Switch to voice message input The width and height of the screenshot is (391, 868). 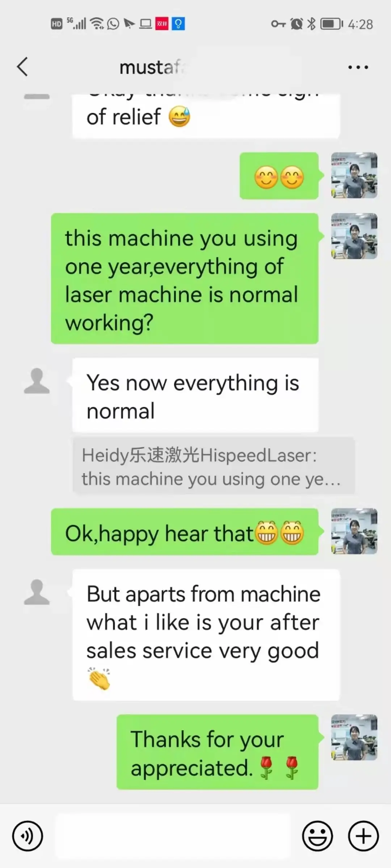point(28,836)
